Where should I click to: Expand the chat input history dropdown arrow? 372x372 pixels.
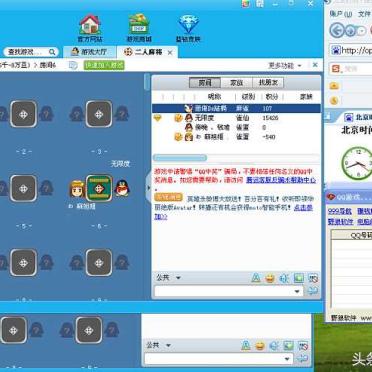click(297, 291)
